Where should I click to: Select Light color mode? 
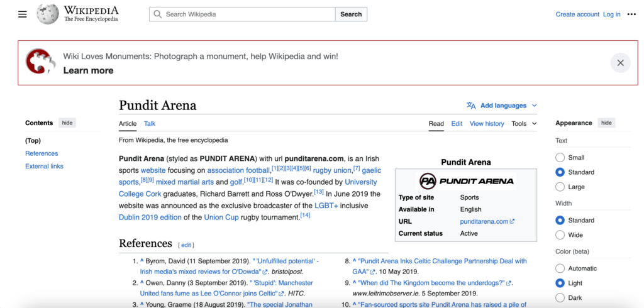(x=560, y=283)
